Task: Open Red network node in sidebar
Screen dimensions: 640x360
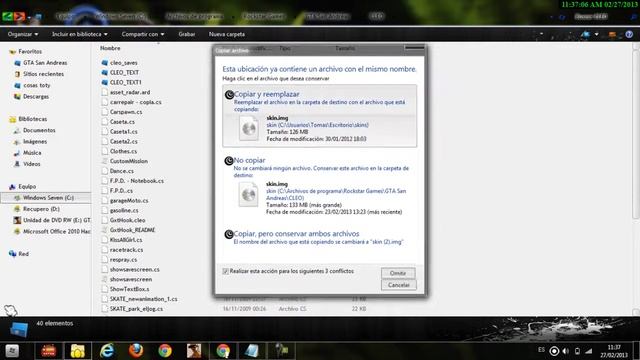Action: [x=19, y=254]
